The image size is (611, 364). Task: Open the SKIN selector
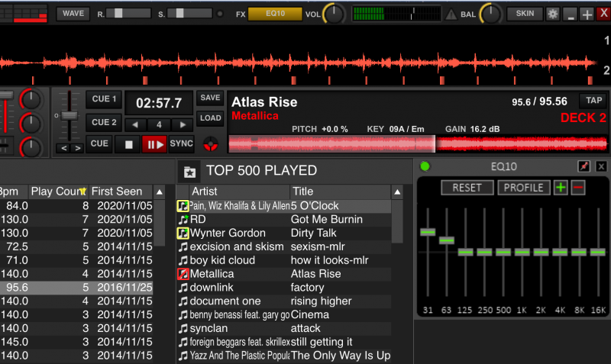point(525,14)
